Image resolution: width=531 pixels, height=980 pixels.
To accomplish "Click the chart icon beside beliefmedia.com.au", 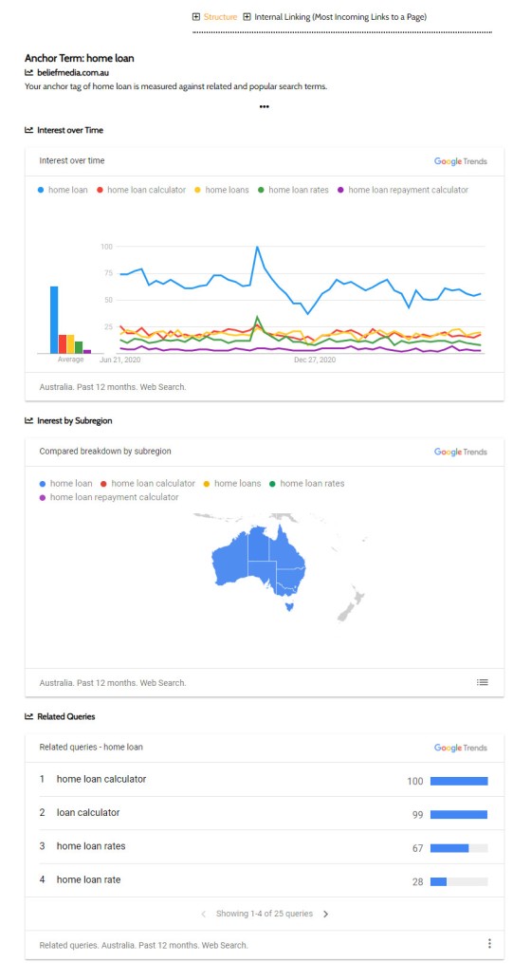I will (28, 72).
